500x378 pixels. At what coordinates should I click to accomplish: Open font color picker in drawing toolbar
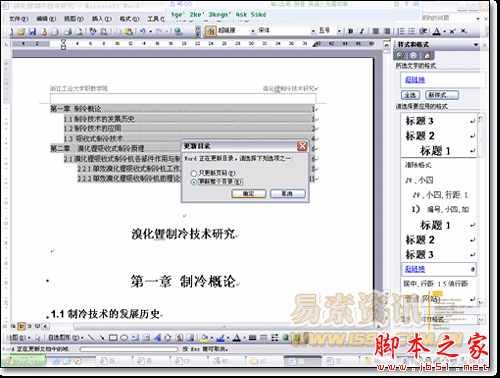click(236, 338)
